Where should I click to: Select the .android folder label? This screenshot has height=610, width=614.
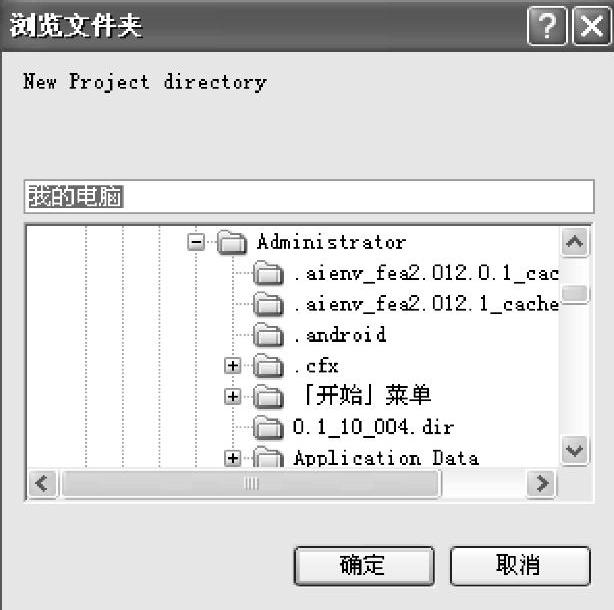(x=339, y=335)
